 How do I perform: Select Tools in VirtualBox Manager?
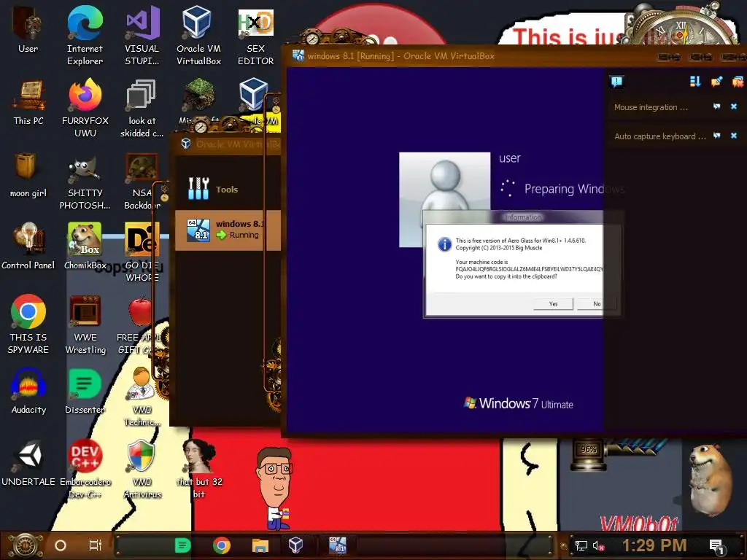point(228,189)
